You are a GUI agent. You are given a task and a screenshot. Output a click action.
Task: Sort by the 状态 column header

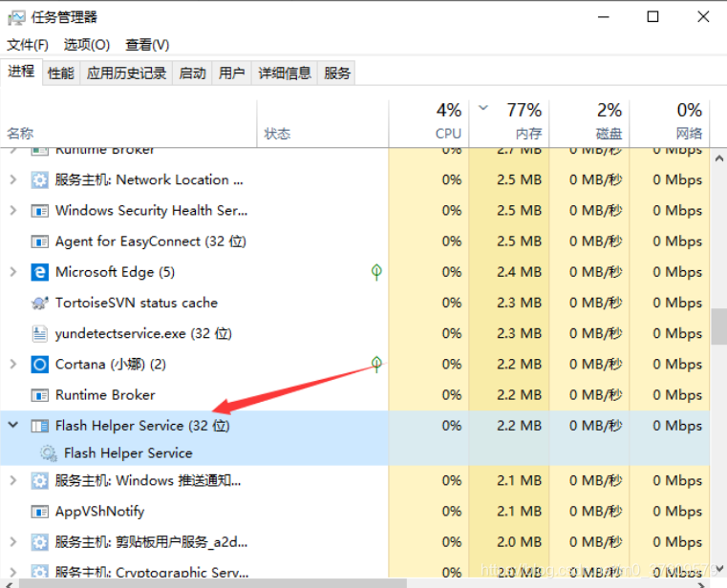(x=323, y=124)
